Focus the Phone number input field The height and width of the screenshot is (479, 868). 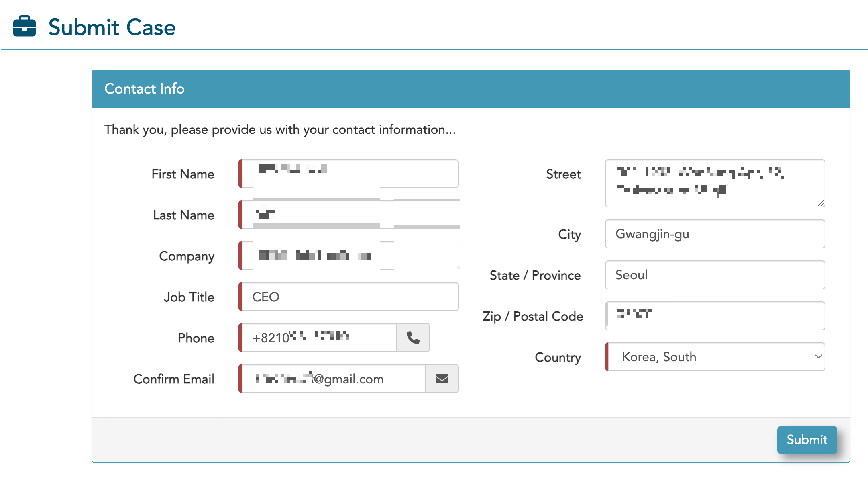click(319, 338)
